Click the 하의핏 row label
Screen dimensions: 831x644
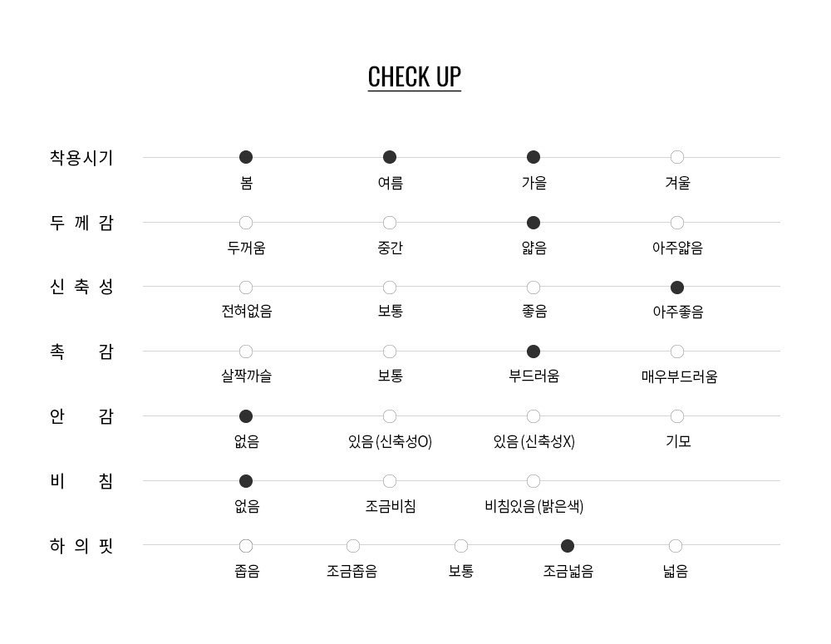click(x=81, y=546)
